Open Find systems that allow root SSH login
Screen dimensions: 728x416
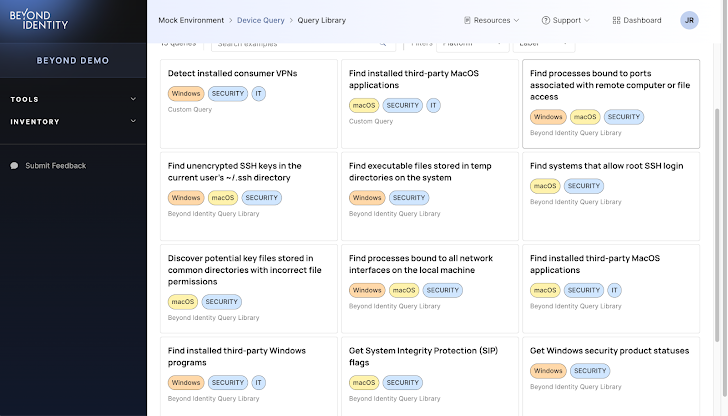coord(611,196)
